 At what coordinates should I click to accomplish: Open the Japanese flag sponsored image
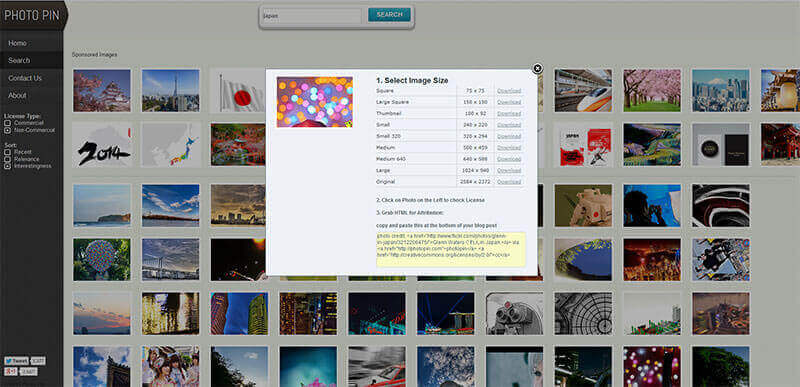[x=238, y=91]
